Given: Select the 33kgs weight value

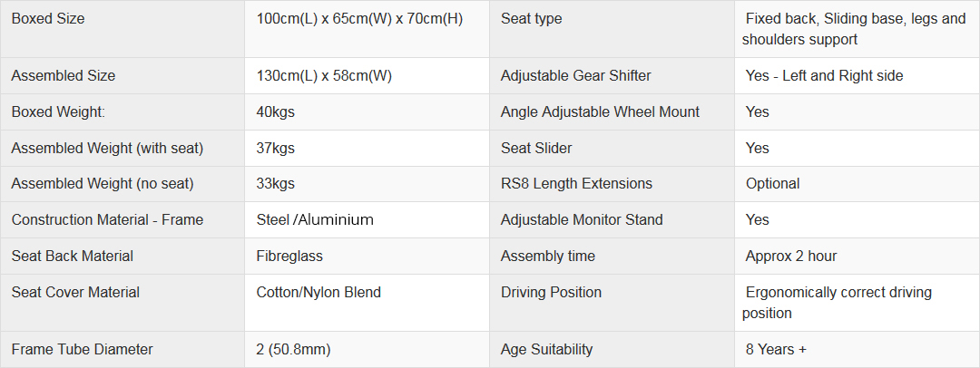Looking at the screenshot, I should click(x=275, y=184).
